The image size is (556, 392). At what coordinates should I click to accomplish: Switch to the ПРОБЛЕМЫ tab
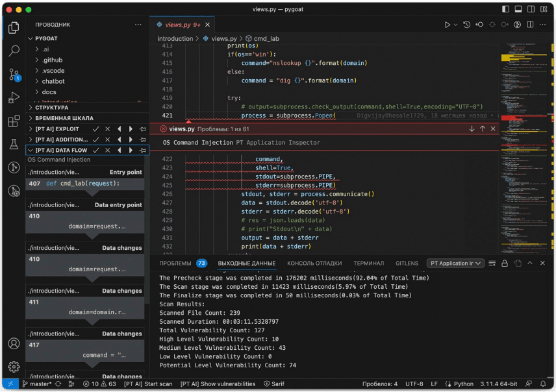[175, 263]
